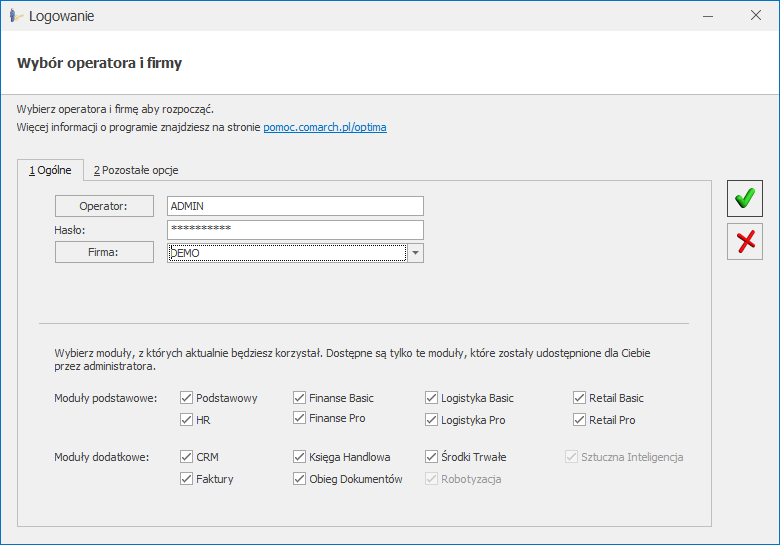Confirm login with the green checkmark button
Viewport: 780px width, 545px height.
pyautogui.click(x=744, y=198)
